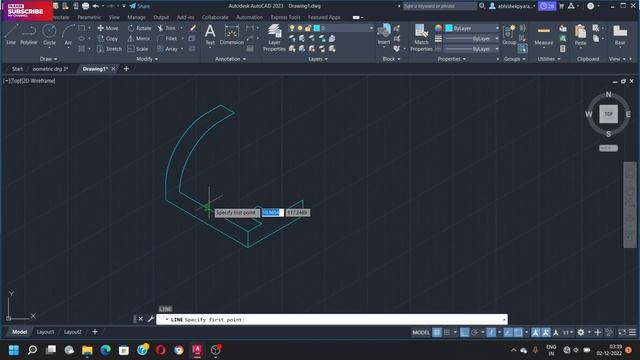The image size is (640, 360).
Task: Toggle polar tracking in status bar
Action: click(x=474, y=332)
